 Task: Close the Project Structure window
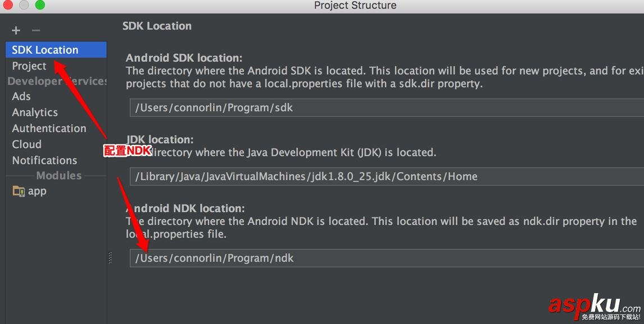pyautogui.click(x=8, y=5)
